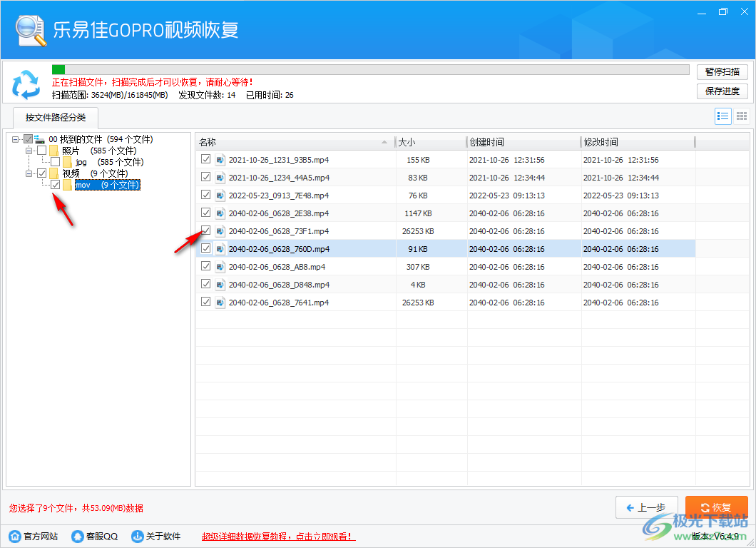Collapse the 00 找到的文件 root node
Viewport: 756px width, 548px height.
coord(16,139)
